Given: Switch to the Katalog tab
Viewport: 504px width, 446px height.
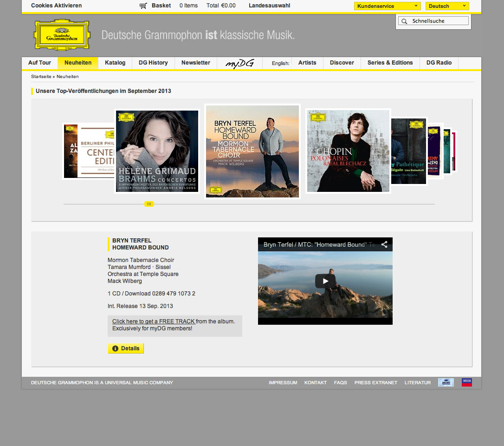Looking at the screenshot, I should (115, 63).
